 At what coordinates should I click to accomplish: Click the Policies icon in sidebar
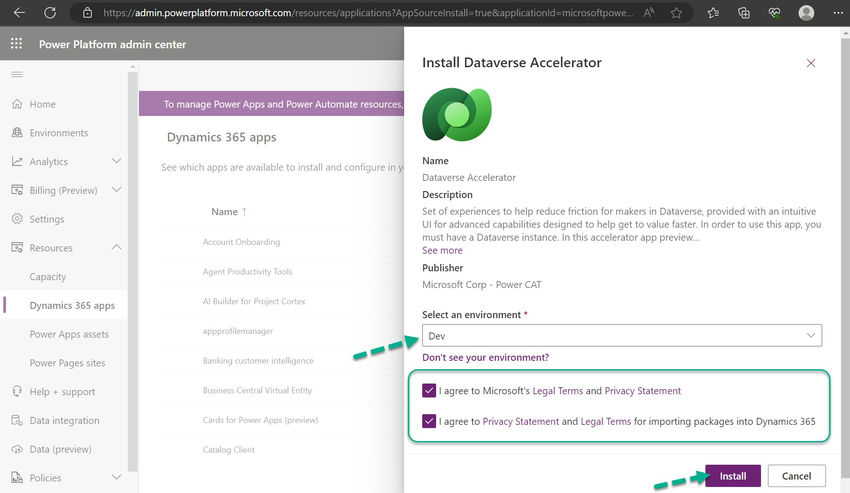[x=17, y=477]
